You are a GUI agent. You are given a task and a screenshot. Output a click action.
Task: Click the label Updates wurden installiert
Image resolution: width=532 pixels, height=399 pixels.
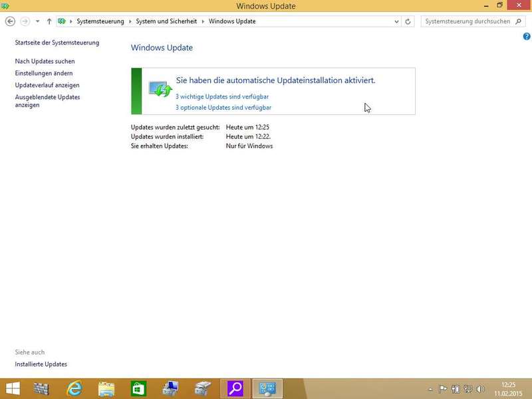(x=168, y=137)
